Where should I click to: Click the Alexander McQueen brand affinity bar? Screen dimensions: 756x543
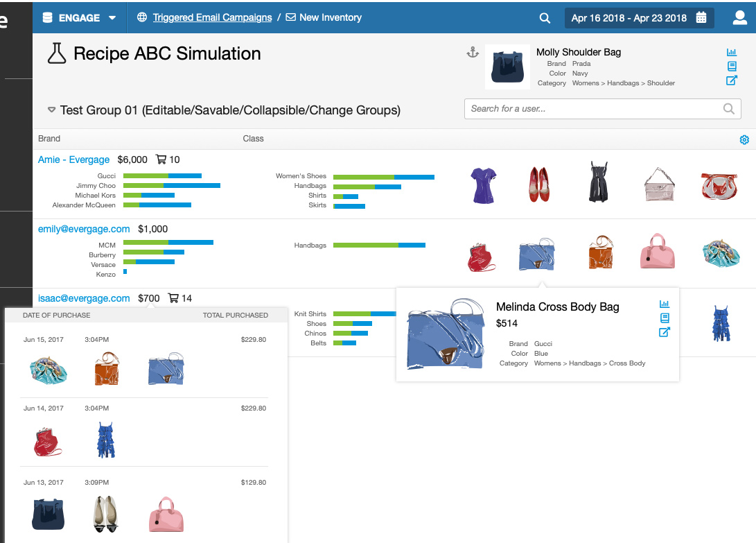[157, 205]
